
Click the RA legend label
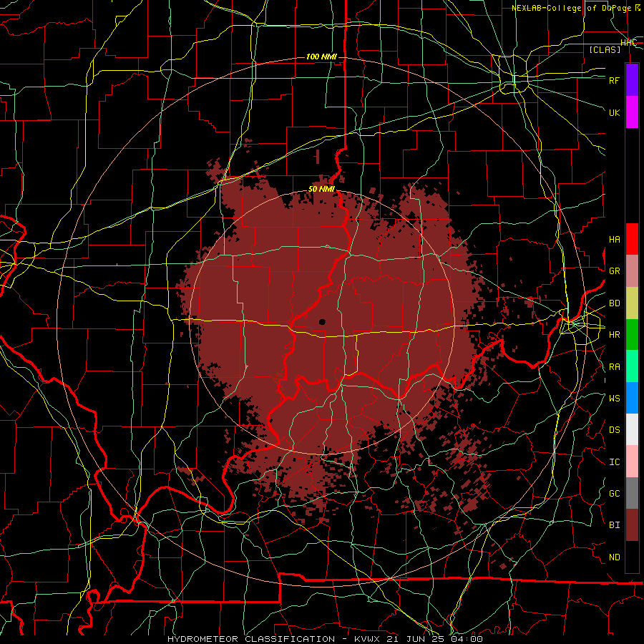click(x=614, y=367)
